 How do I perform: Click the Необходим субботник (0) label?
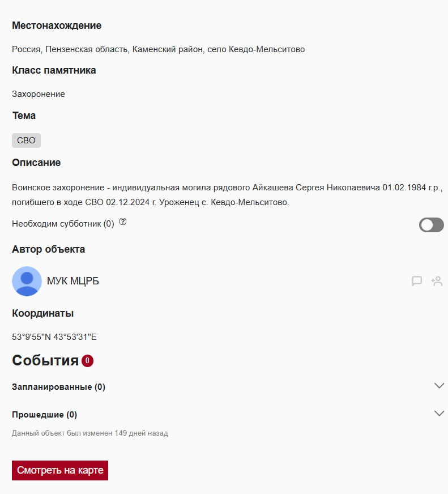coord(63,224)
